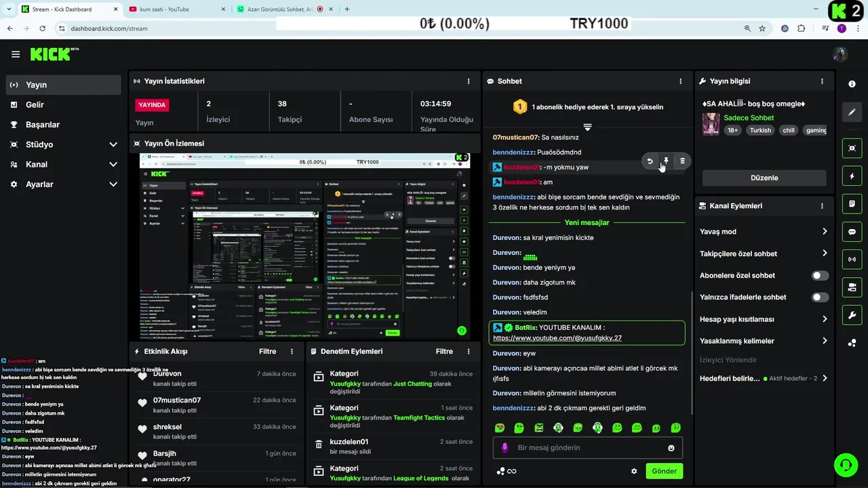Screen dimensions: 868x488
Task: Open the Yayın İstatistikleri panel options menu
Action: click(469, 81)
